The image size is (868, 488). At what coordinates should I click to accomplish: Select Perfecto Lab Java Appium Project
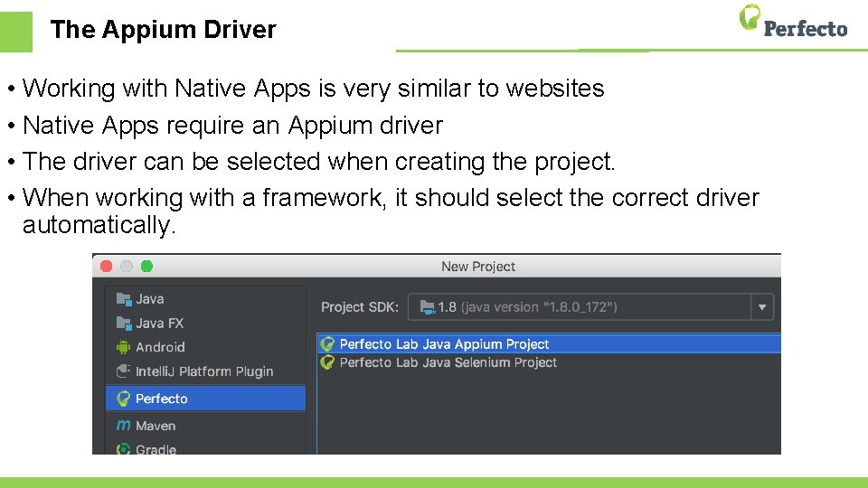coord(549,344)
